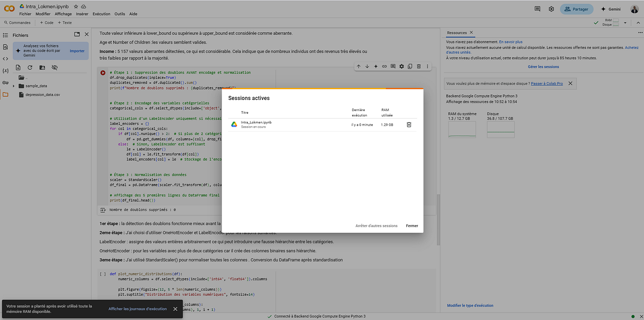Click the Colab logo

(9, 9)
